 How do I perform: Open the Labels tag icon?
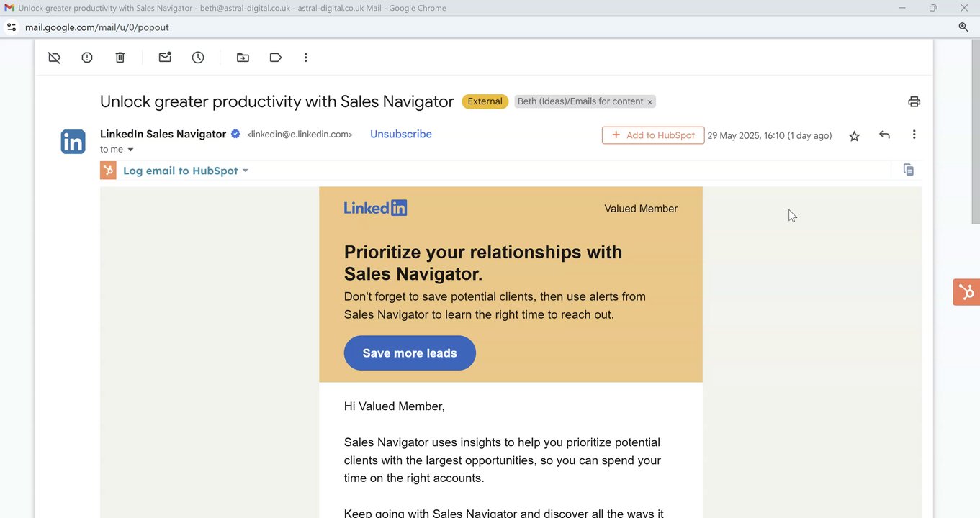tap(276, 58)
